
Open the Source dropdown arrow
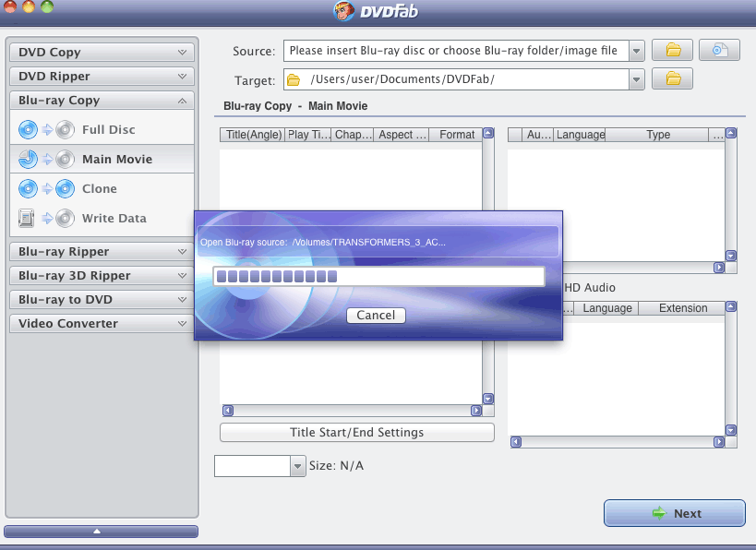click(636, 51)
